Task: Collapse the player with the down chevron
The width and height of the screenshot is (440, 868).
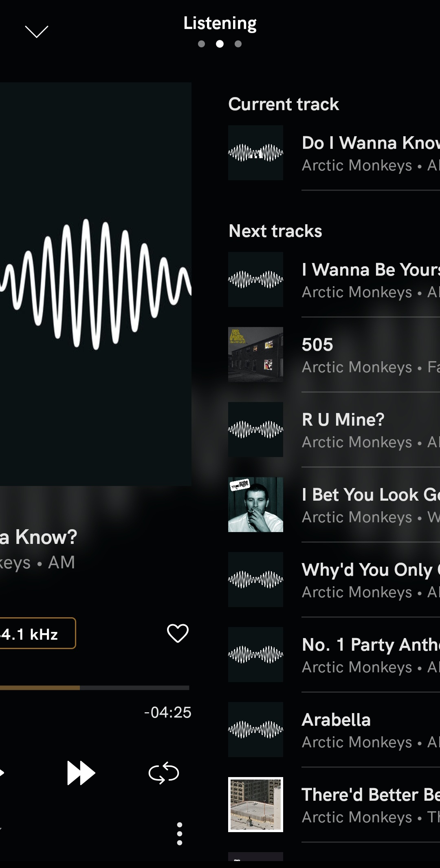Action: tap(37, 31)
